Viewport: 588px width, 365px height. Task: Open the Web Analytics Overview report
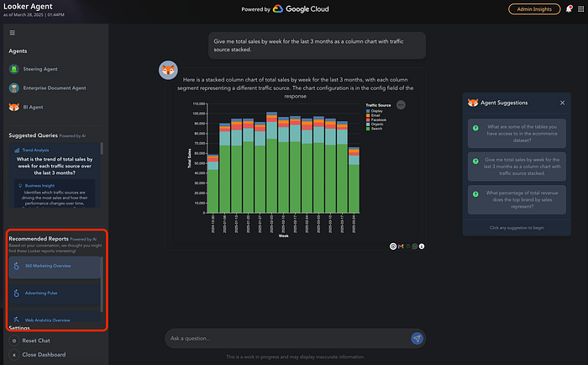tap(55, 317)
